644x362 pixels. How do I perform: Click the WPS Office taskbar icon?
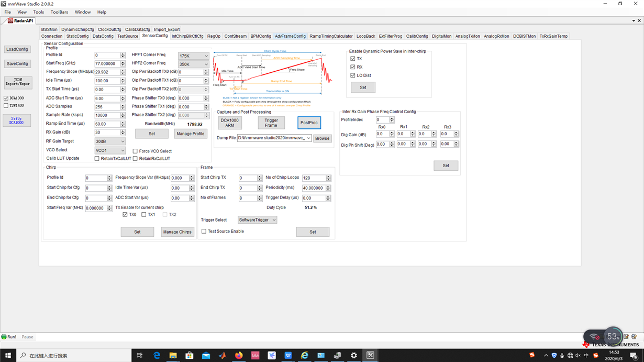pos(288,355)
